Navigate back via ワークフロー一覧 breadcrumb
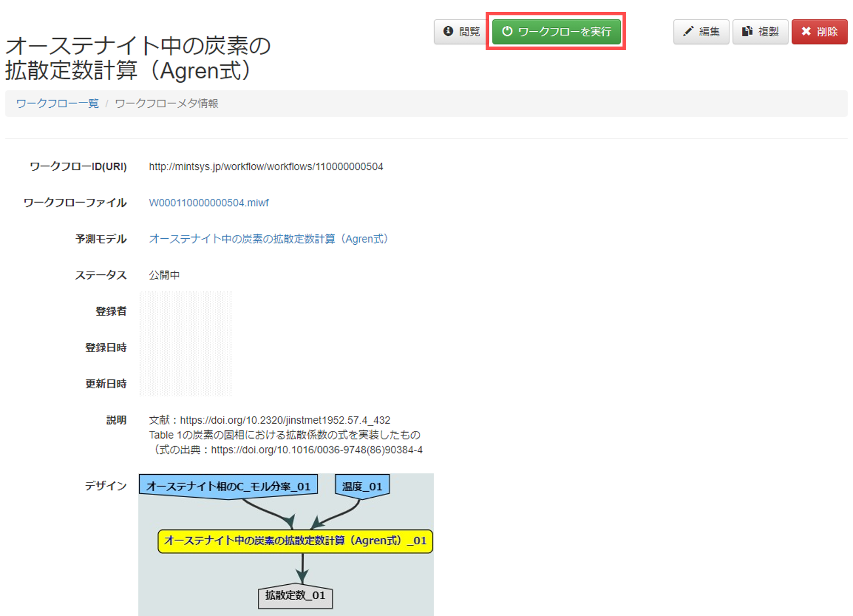The width and height of the screenshot is (853, 616). (57, 102)
